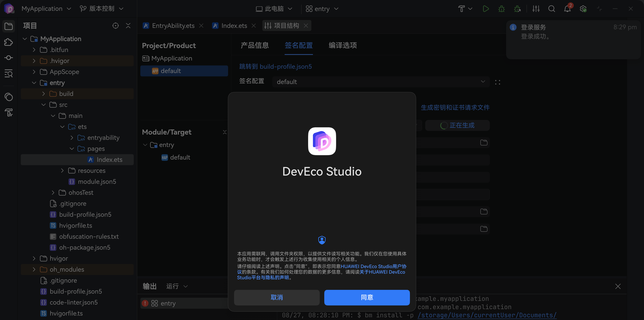Open the commit icon in left sidebar
Image resolution: width=644 pixels, height=320 pixels.
(x=8, y=58)
